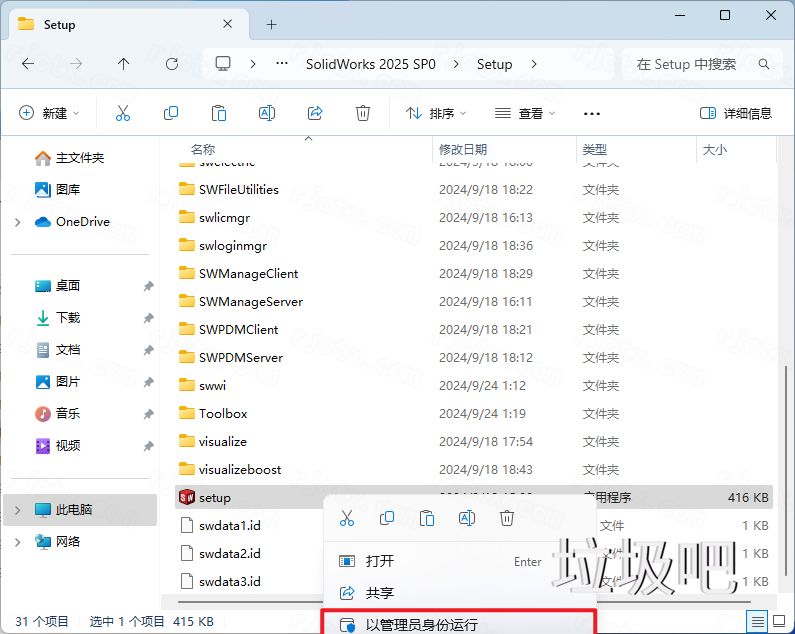Click the Cut icon in the context menu
The image size is (795, 634).
(347, 518)
